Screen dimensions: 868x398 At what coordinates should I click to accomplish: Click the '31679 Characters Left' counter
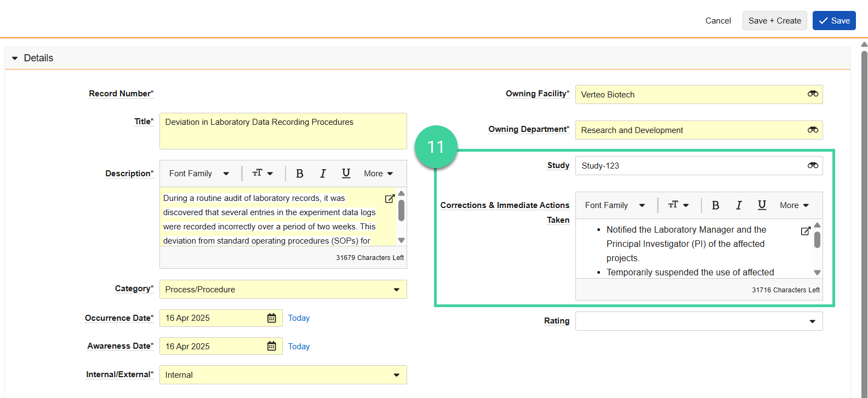point(370,258)
